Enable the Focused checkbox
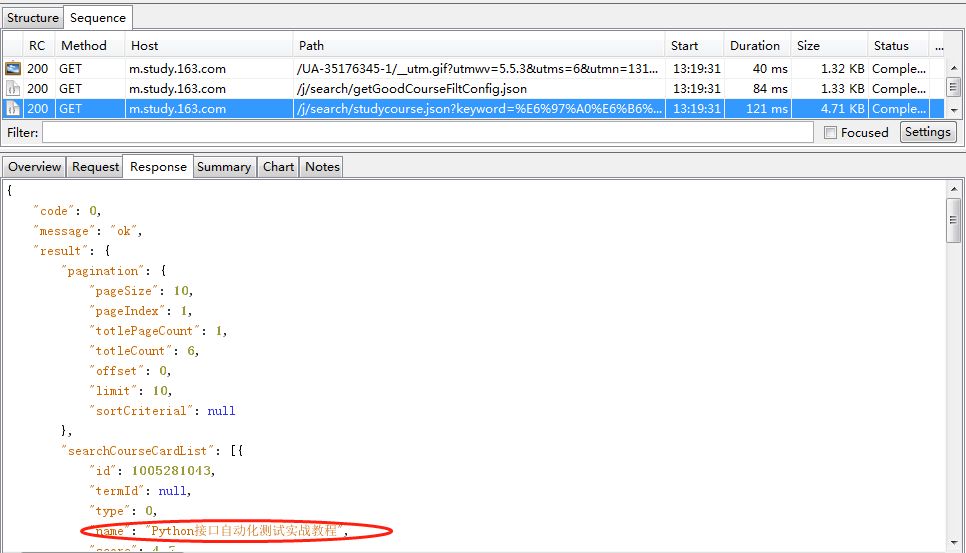Viewport: 966px width, 553px height. point(830,132)
